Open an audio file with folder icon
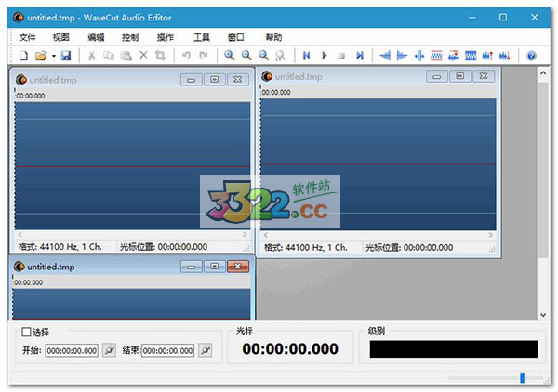Viewport: 558px width, 392px height. [41, 56]
